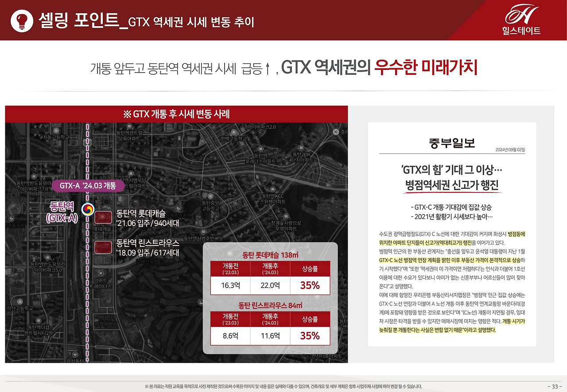
Task: Click the GTX-C 개통 기대감에 집값 상승 subheading
Action: pyautogui.click(x=452, y=207)
